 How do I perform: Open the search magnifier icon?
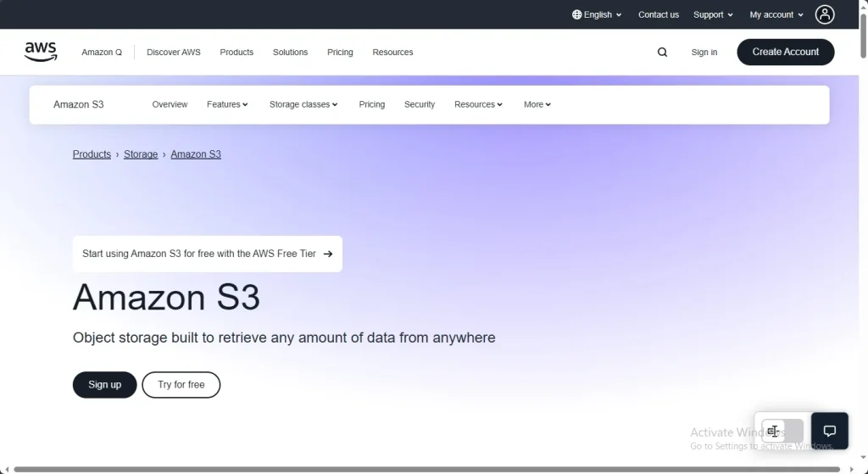(x=662, y=53)
